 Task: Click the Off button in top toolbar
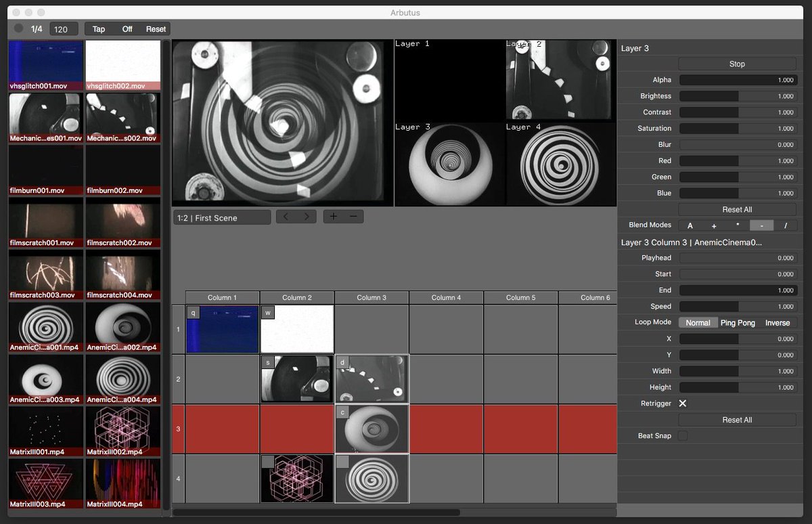(127, 29)
